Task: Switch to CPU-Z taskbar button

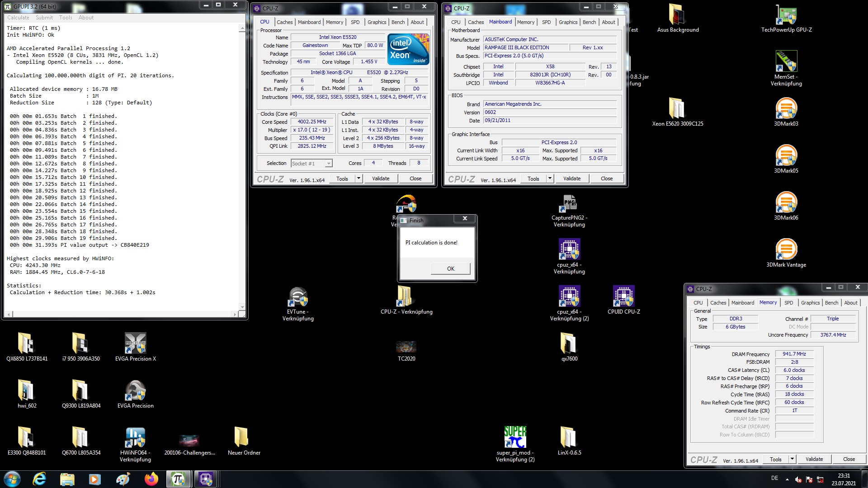Action: 206,479
